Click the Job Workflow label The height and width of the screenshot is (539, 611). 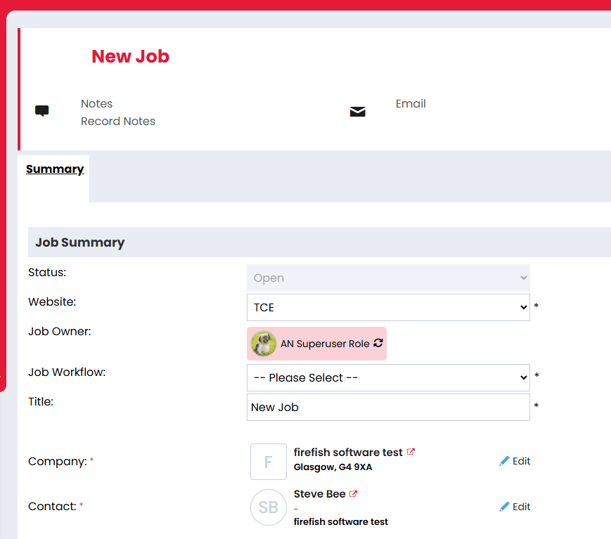point(67,372)
